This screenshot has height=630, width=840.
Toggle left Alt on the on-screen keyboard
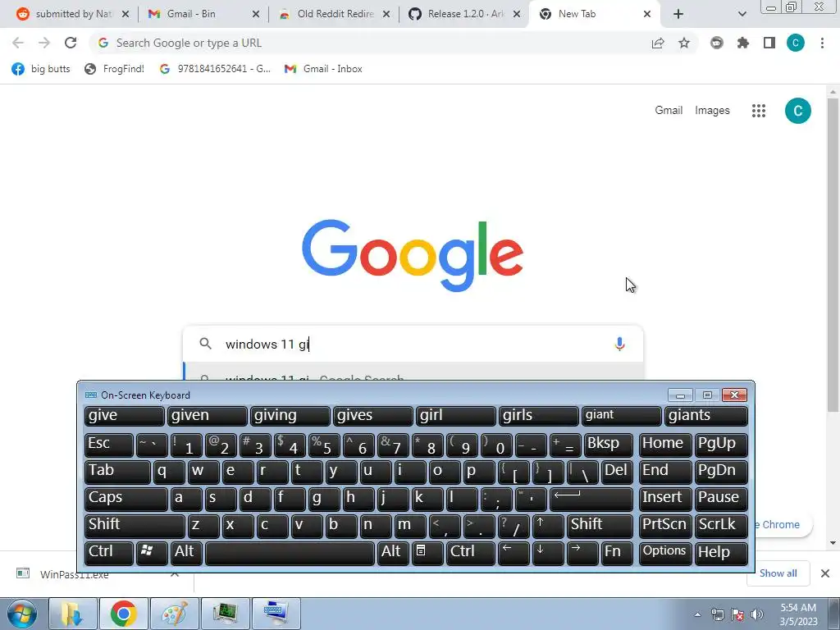click(186, 553)
